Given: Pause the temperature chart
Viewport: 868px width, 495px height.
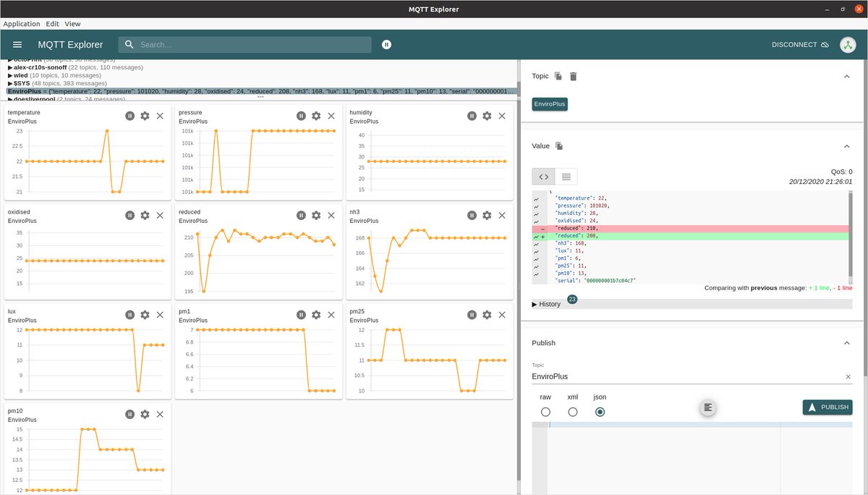Looking at the screenshot, I should pyautogui.click(x=129, y=116).
